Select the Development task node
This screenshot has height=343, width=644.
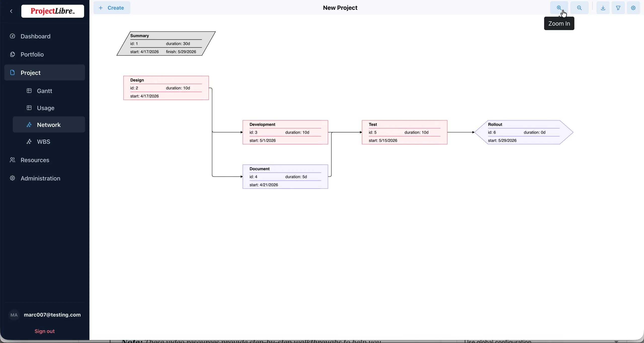click(x=285, y=132)
